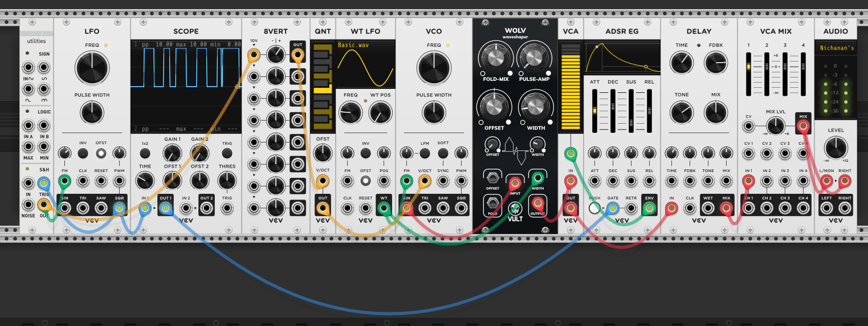Click the utilities NOISE jack
This screenshot has height=326, width=868.
point(28,205)
